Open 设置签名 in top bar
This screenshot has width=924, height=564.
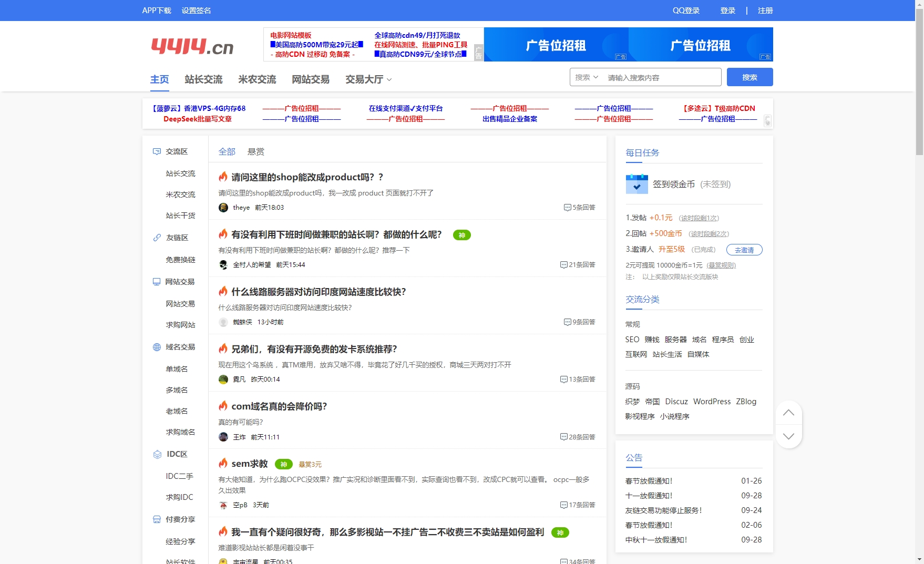coord(196,11)
